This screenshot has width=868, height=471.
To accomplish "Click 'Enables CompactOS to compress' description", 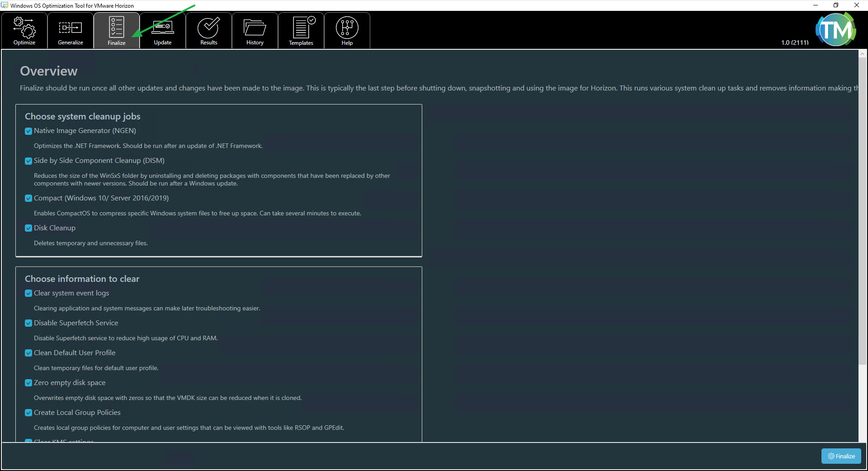I will pos(198,213).
